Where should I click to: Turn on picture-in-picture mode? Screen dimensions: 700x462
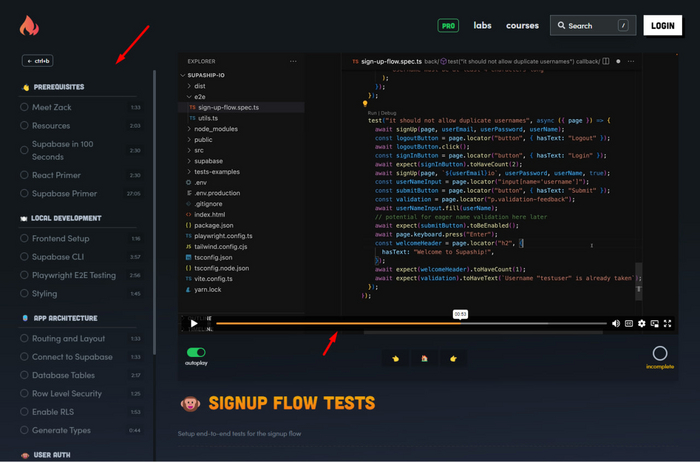655,323
